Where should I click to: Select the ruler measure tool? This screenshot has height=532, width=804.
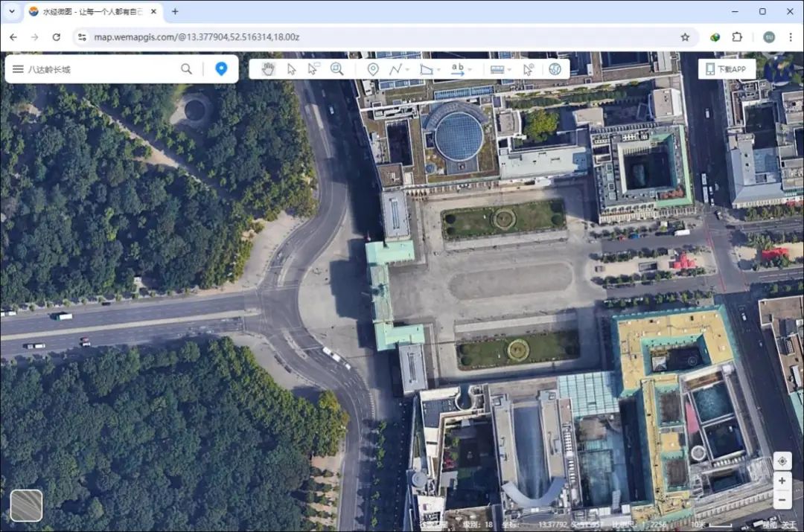pyautogui.click(x=497, y=69)
